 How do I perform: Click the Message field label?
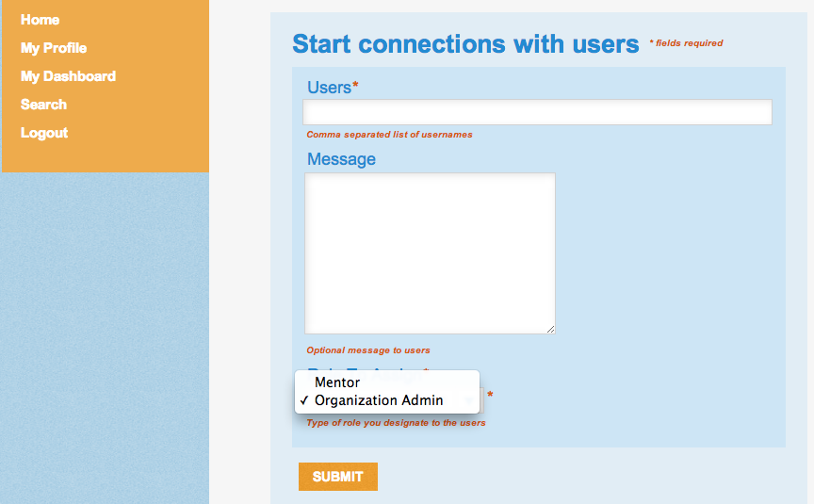pos(341,159)
